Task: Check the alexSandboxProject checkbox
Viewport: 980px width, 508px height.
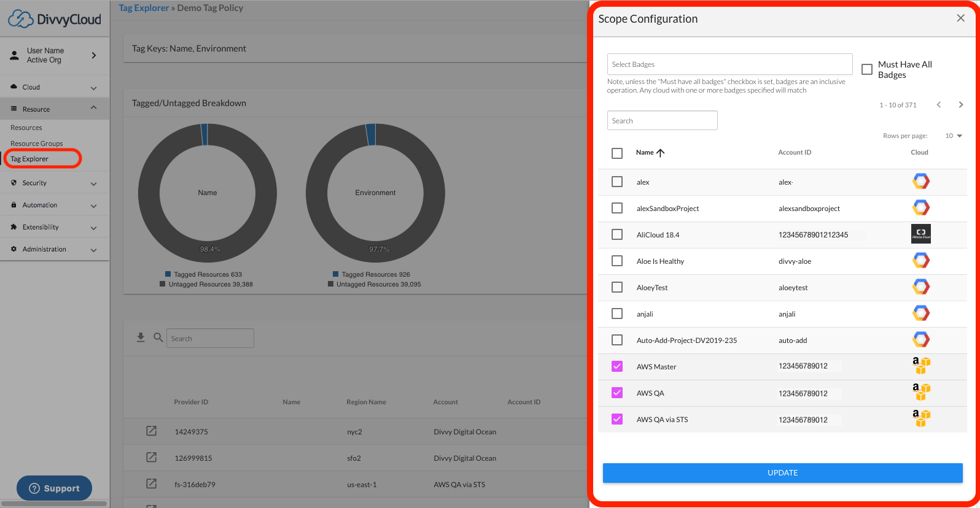Action: (x=617, y=208)
